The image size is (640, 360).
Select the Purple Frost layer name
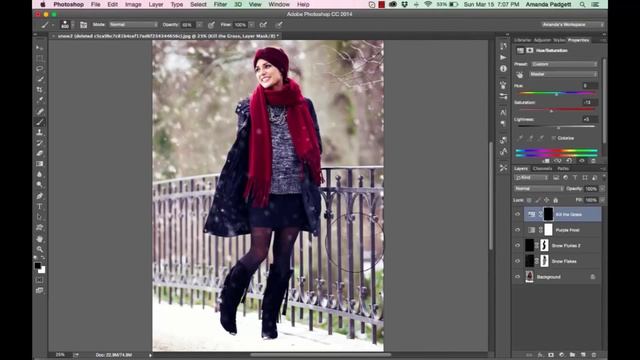click(x=567, y=230)
